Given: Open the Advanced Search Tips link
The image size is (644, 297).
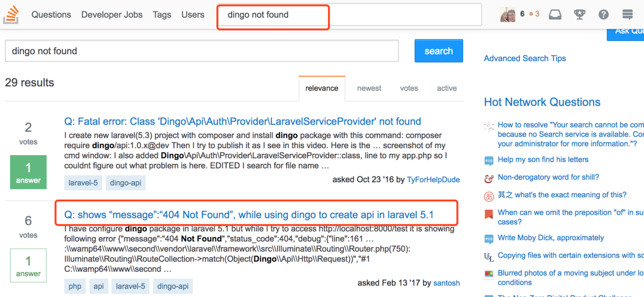Looking at the screenshot, I should (x=525, y=58).
